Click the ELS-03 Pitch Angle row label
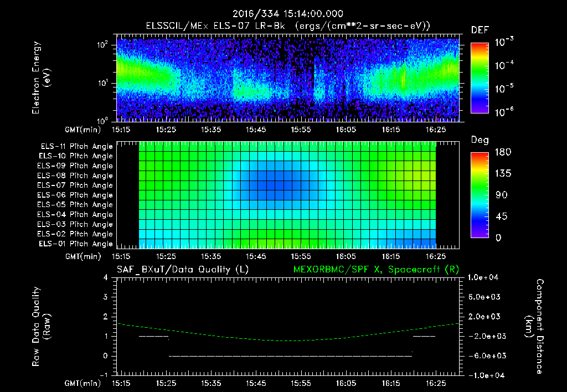The width and height of the screenshot is (567, 392). tap(75, 224)
